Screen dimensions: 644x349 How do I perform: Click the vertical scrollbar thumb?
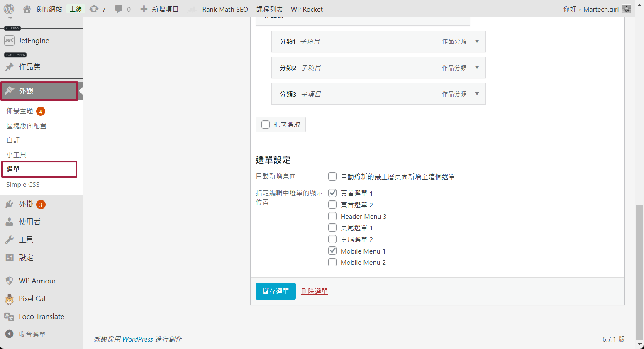click(x=639, y=272)
